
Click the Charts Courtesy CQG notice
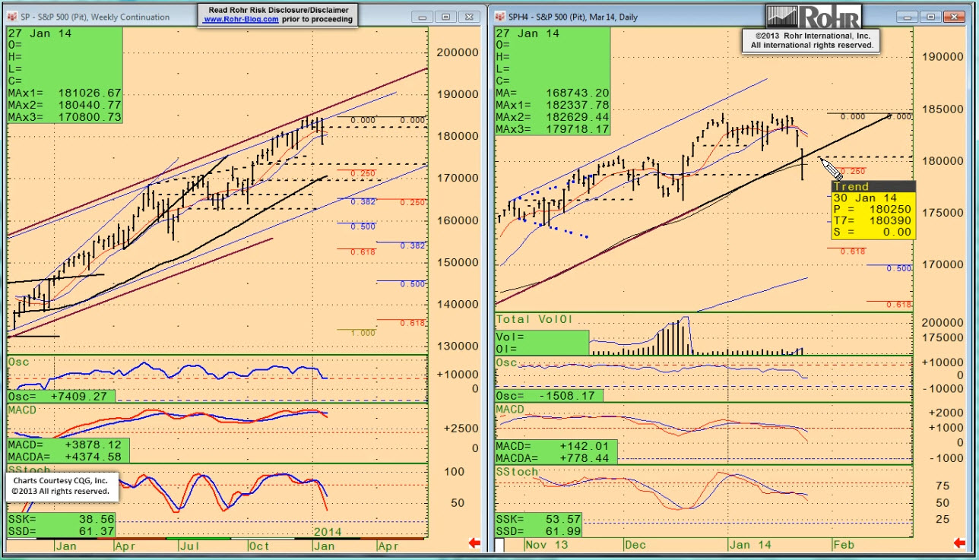click(x=60, y=486)
